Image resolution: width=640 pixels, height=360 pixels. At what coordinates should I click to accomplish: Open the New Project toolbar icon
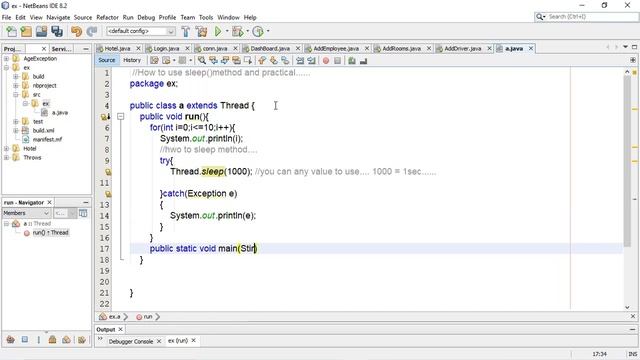click(26, 31)
